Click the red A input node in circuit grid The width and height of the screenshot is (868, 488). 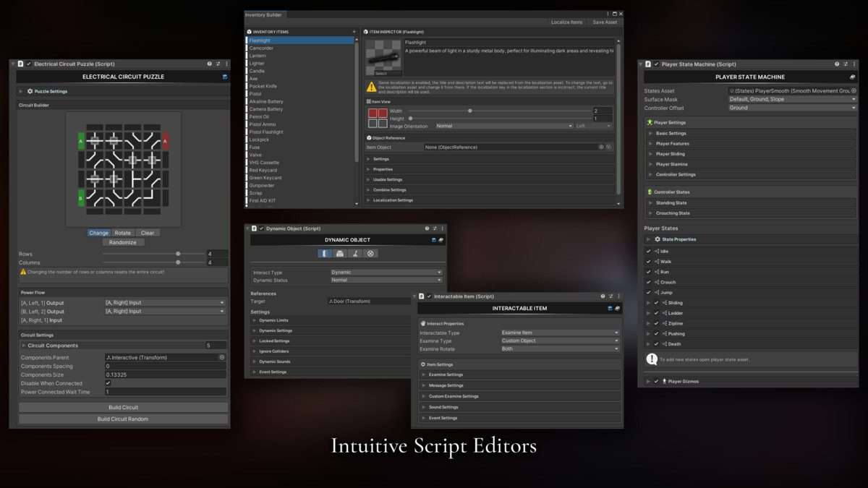point(165,140)
